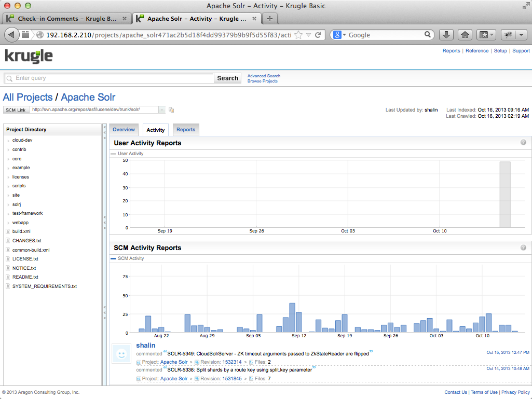Open the Reports link in the top navigation
The width and height of the screenshot is (532, 399).
451,50
